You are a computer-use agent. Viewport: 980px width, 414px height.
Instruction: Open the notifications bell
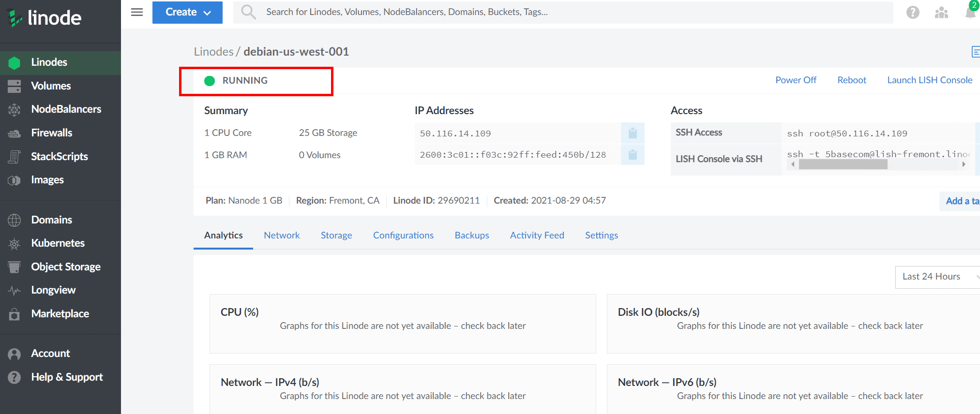pyautogui.click(x=970, y=13)
